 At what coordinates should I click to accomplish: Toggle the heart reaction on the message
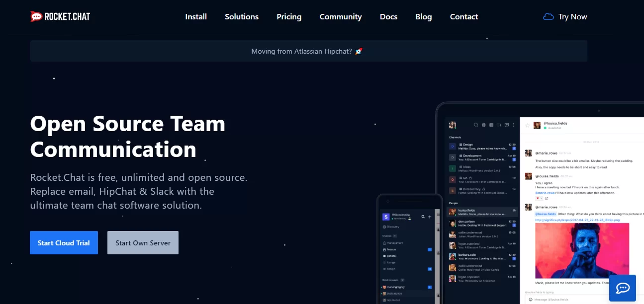click(538, 198)
